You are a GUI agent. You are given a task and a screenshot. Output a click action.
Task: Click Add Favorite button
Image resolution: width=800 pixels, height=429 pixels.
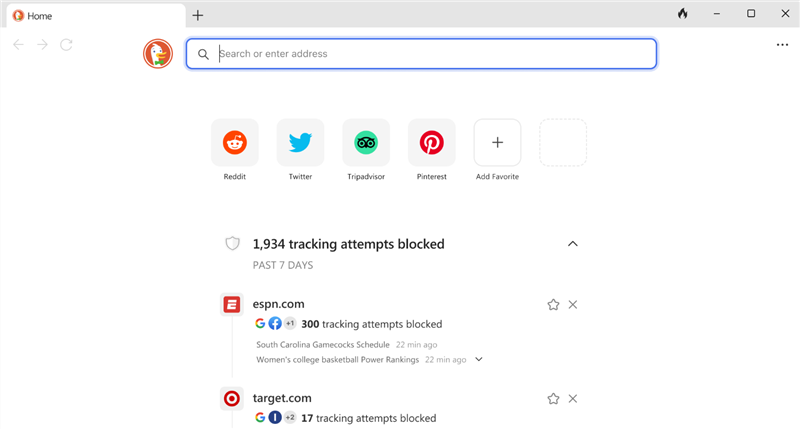coord(497,143)
